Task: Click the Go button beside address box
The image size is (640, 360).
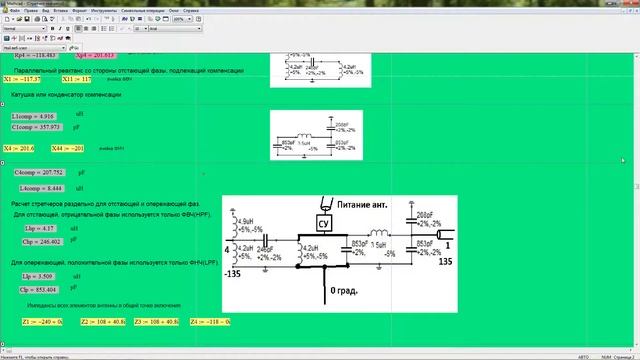Action: (74, 48)
